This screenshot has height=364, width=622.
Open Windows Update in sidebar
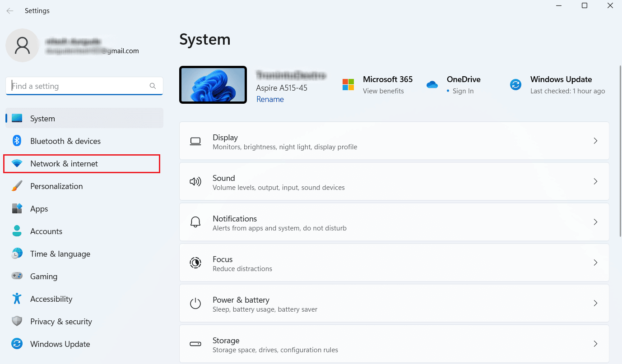[84, 344]
